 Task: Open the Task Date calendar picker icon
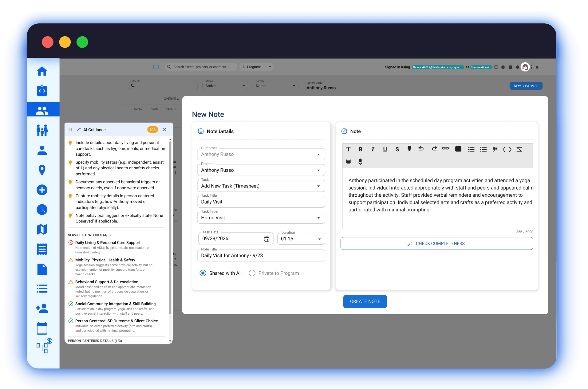tap(267, 239)
